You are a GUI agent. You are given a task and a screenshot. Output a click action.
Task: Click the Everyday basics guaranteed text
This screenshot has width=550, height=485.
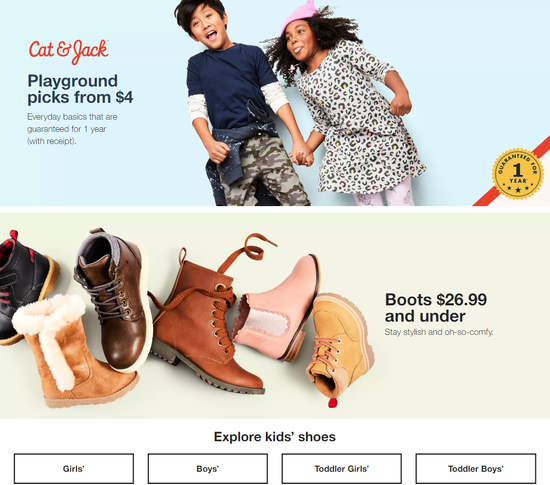click(72, 129)
